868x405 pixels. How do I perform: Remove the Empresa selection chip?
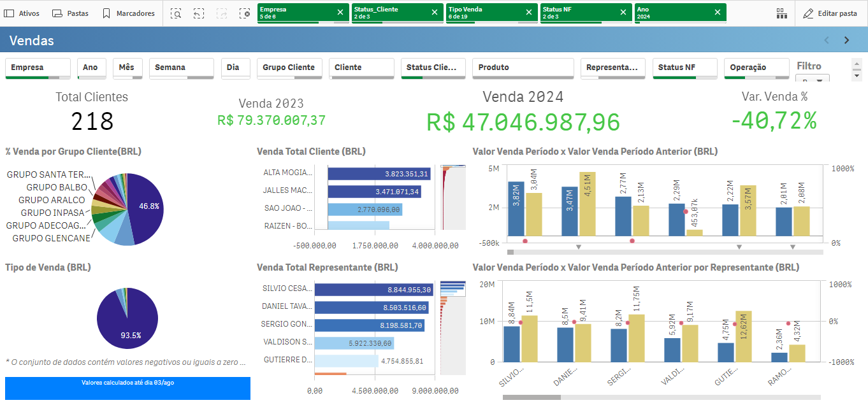pos(340,12)
